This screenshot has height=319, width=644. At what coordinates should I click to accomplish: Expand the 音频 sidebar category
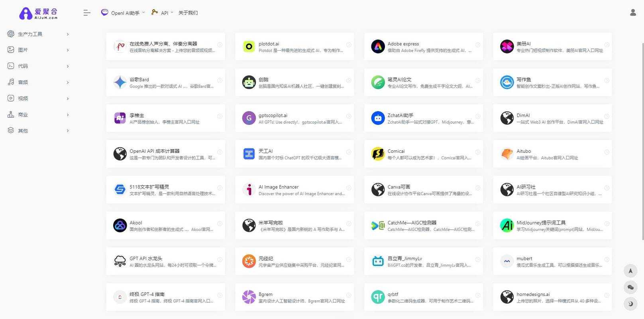(x=39, y=82)
